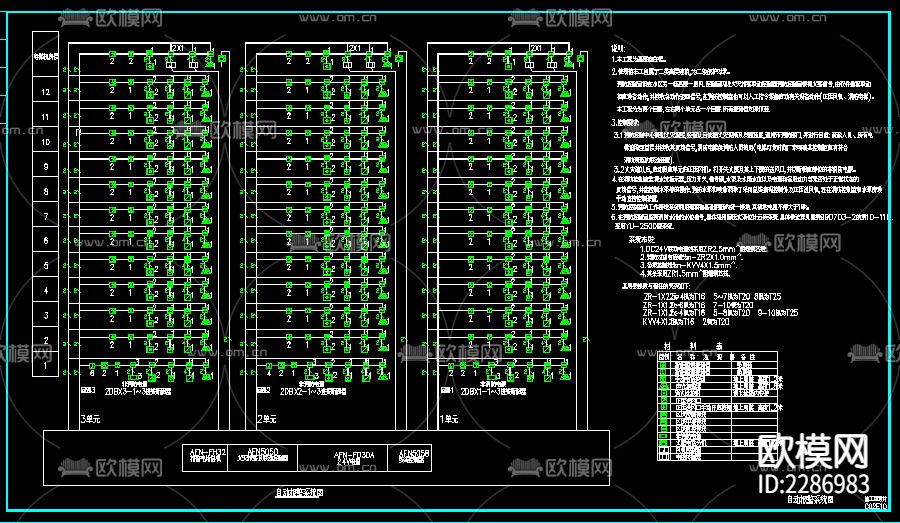
Task: Select the '2DBX1-1~3' junction box label
Action: (494, 391)
